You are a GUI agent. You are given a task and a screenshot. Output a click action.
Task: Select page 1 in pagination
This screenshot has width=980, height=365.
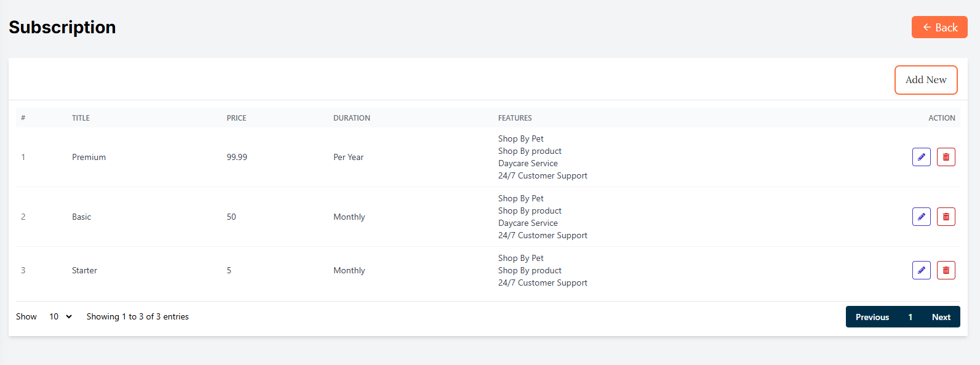point(910,317)
